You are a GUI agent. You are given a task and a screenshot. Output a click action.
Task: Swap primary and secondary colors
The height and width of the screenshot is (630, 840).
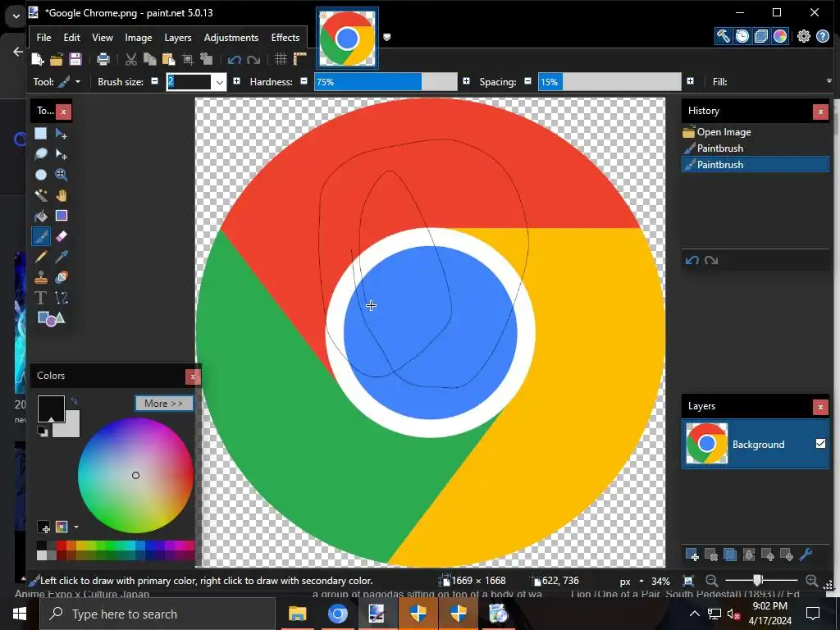click(x=74, y=400)
